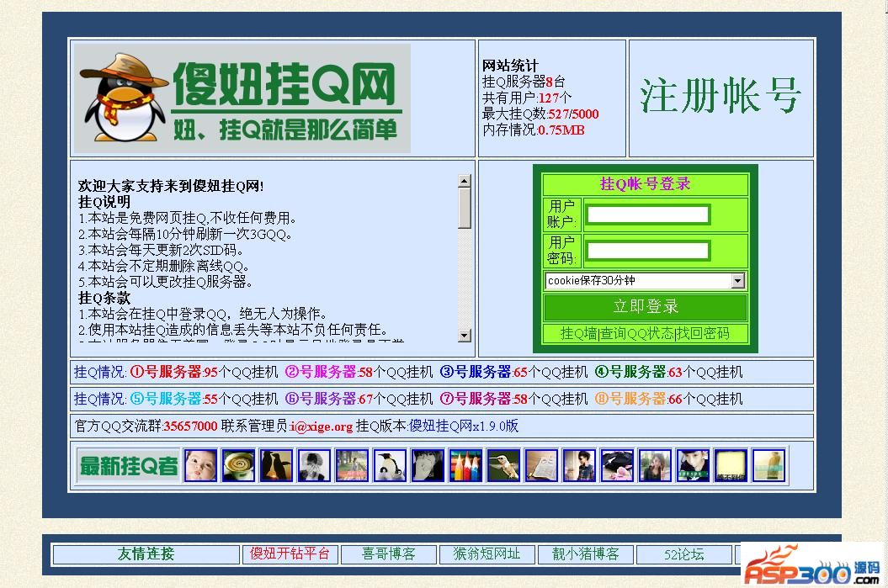The height and width of the screenshot is (588, 888).
Task: Open the 52论坛 friendly link
Action: pyautogui.click(x=684, y=554)
